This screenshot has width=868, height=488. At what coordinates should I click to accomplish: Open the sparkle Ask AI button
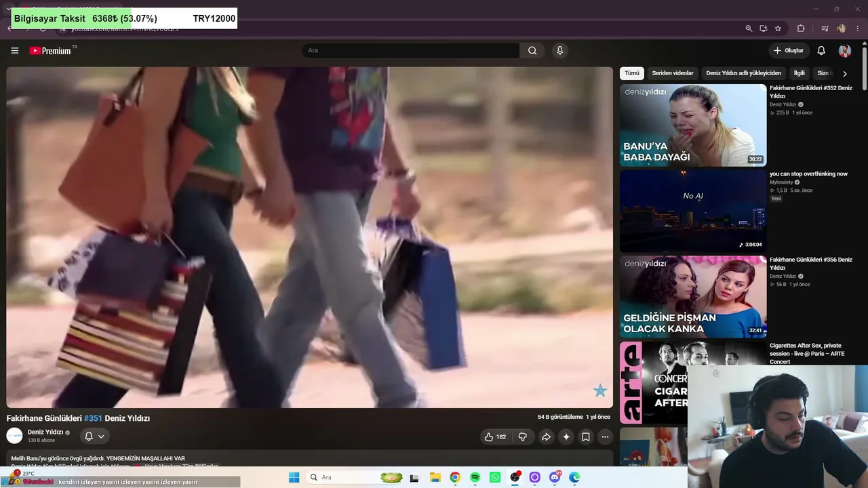[x=566, y=437]
